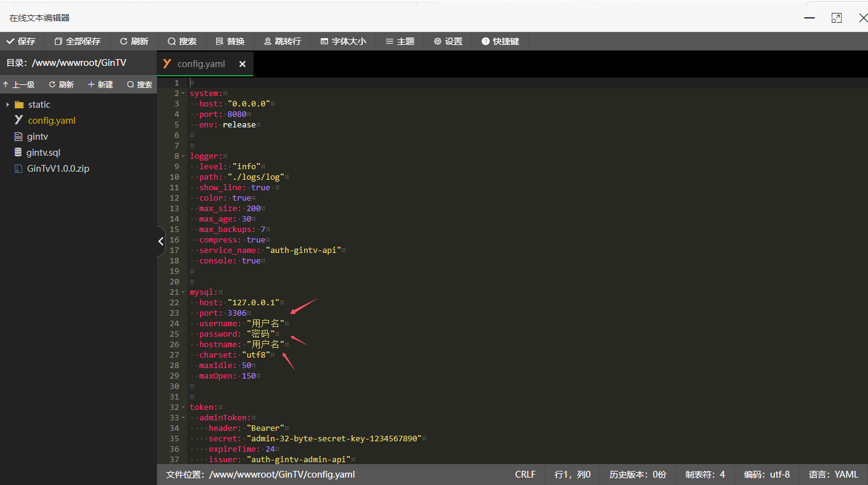Open 历史版本 history versions in status bar

click(638, 475)
